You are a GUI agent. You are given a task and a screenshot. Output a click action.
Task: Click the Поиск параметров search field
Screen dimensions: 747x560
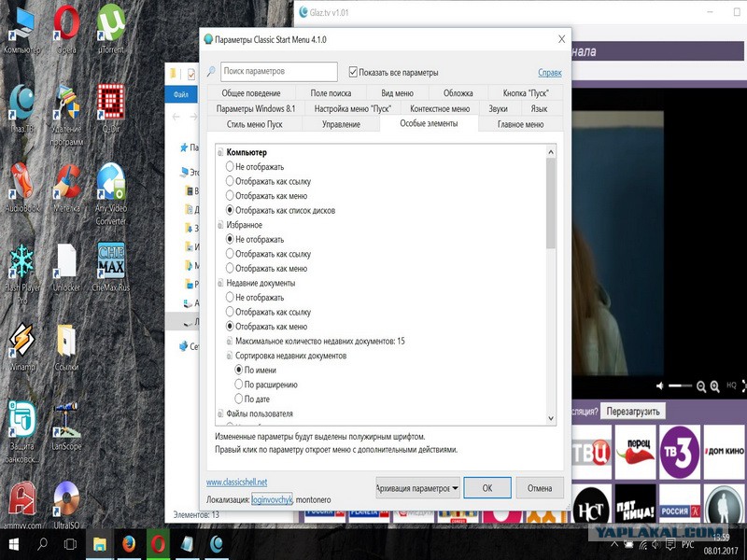tap(278, 72)
